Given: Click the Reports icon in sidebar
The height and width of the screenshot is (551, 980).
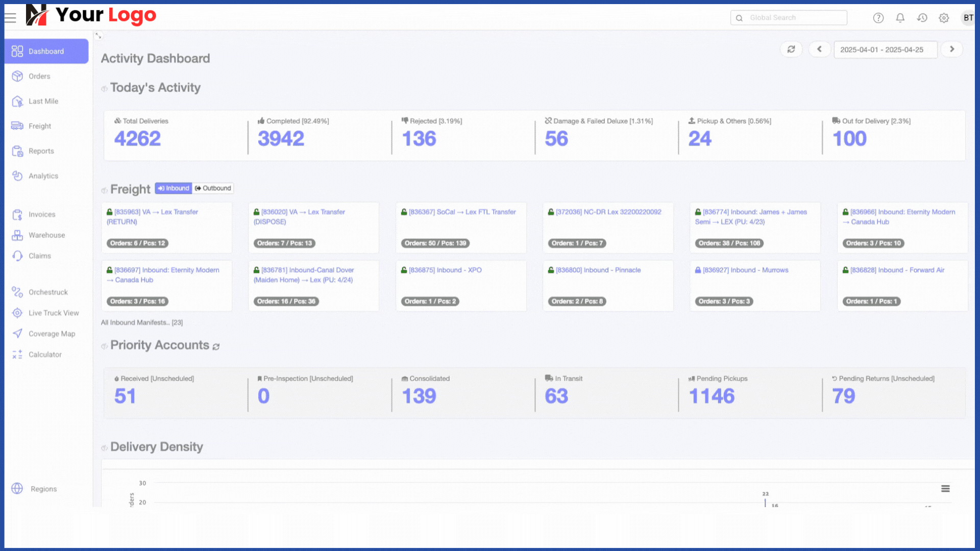Looking at the screenshot, I should (x=17, y=151).
